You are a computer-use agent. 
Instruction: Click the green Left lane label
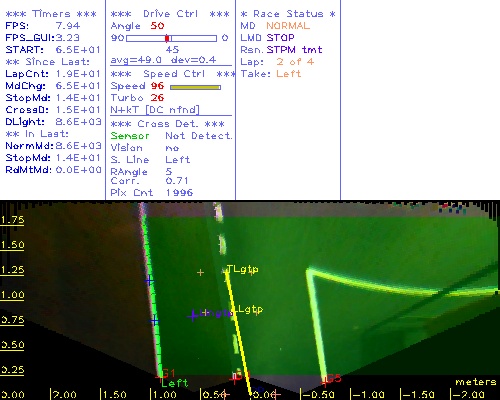pos(175,383)
